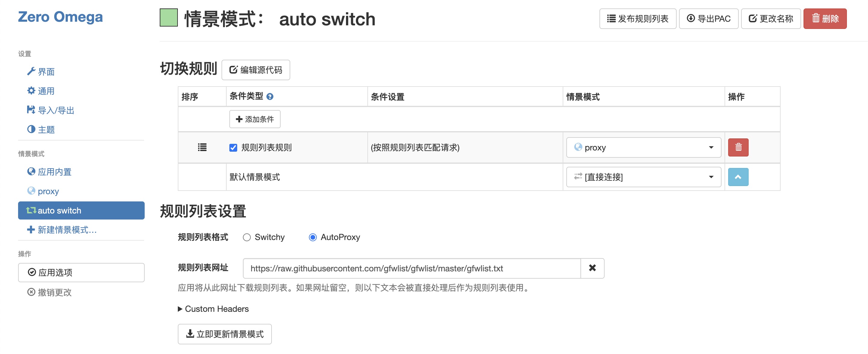The image size is (868, 354).
Task: Open the [直接连接] default profile dropdown
Action: [x=643, y=177]
